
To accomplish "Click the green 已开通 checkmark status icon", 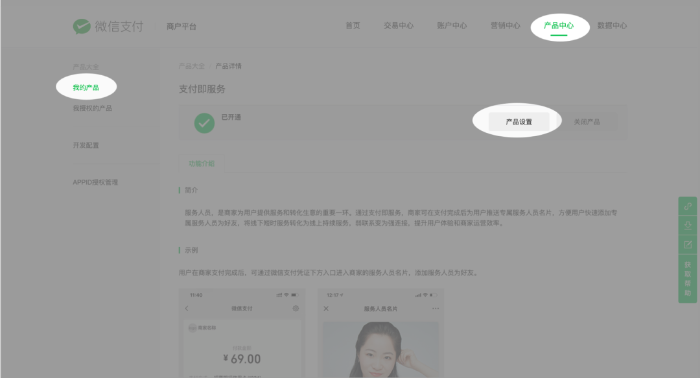I will pos(204,123).
